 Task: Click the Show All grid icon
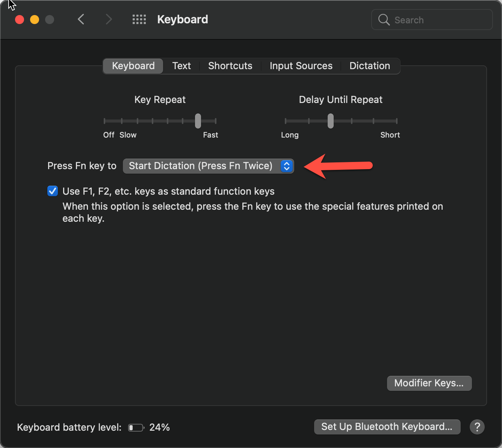pos(139,19)
